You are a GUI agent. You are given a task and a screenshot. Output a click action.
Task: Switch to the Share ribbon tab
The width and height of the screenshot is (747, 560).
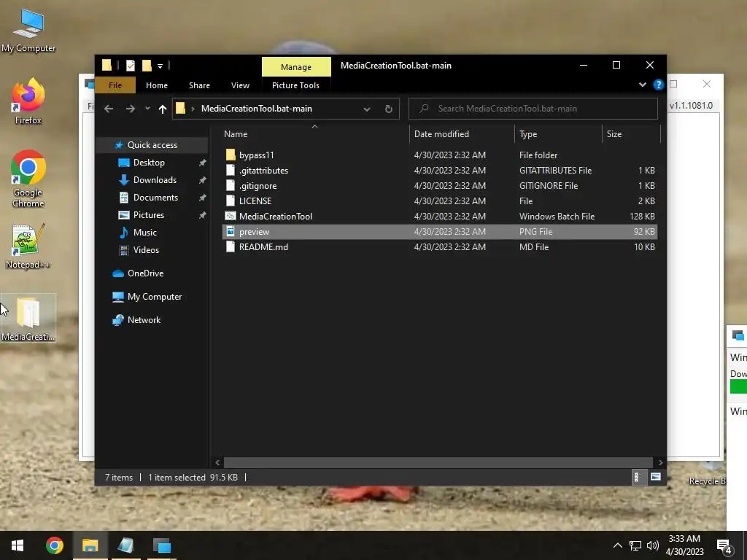click(199, 85)
